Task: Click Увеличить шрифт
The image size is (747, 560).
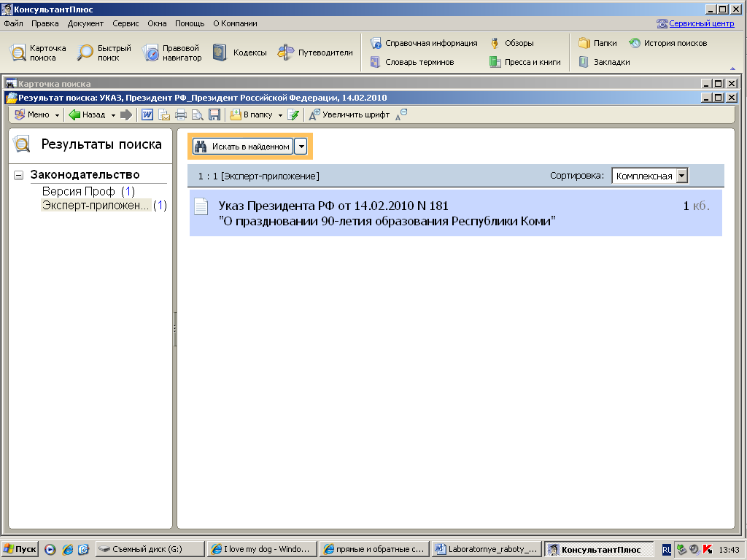Action: [349, 114]
